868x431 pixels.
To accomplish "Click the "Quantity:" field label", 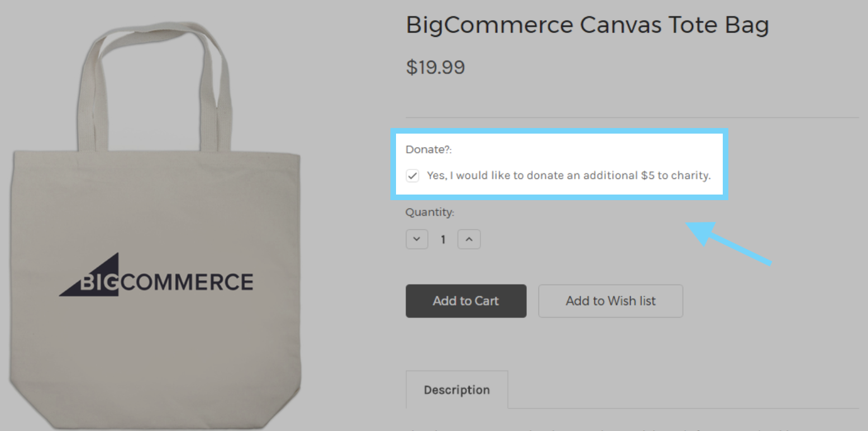I will (x=430, y=212).
